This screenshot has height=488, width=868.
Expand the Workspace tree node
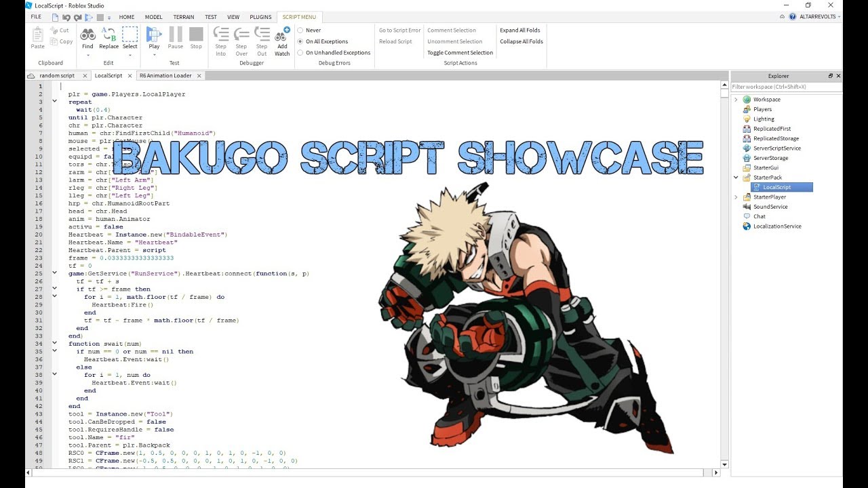click(736, 100)
